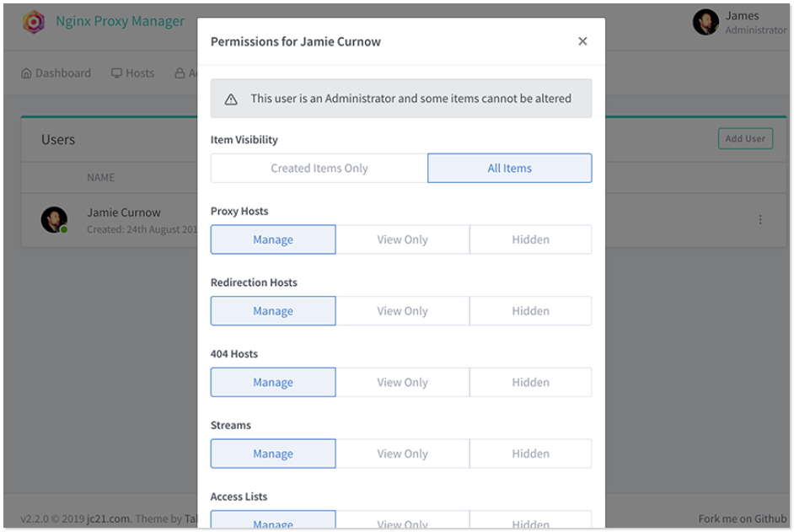Viewport: 794px width, 532px height.
Task: Open the jc21.com footer link
Action: click(x=109, y=519)
